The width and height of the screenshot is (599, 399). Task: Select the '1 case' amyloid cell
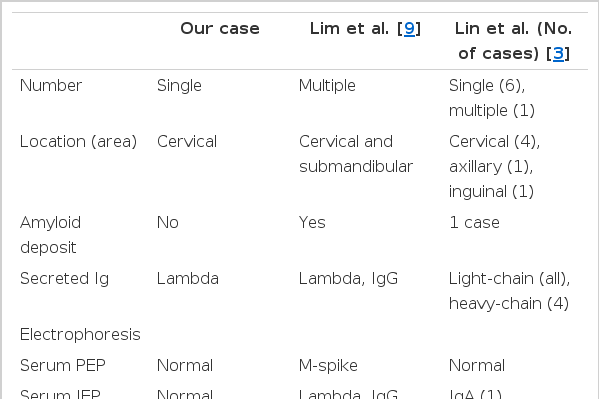pos(474,223)
